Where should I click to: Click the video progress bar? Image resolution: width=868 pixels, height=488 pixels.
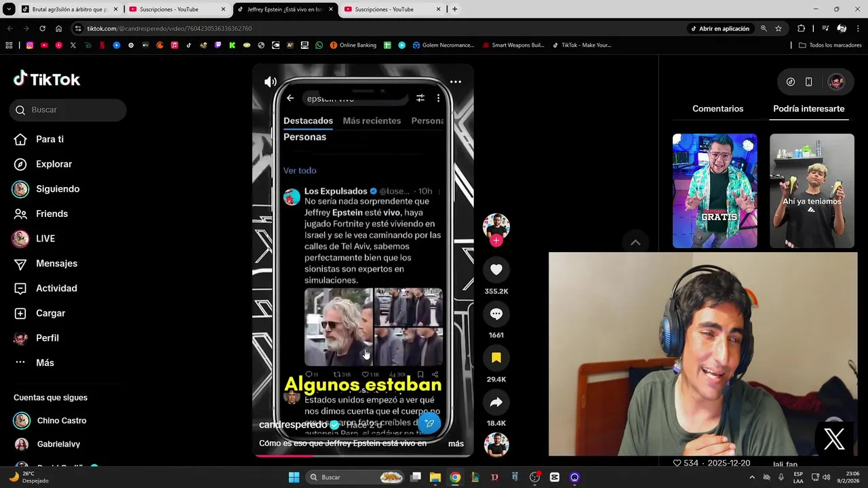coord(363,455)
